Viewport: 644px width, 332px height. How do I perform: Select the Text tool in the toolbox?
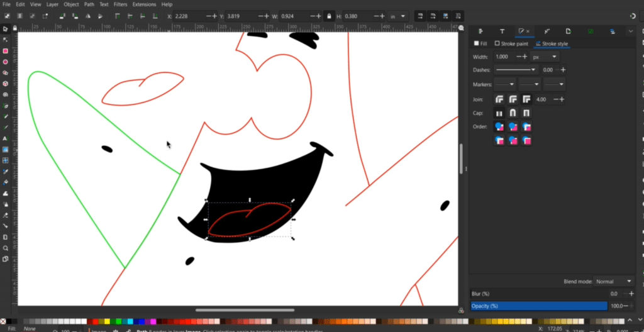(x=6, y=138)
